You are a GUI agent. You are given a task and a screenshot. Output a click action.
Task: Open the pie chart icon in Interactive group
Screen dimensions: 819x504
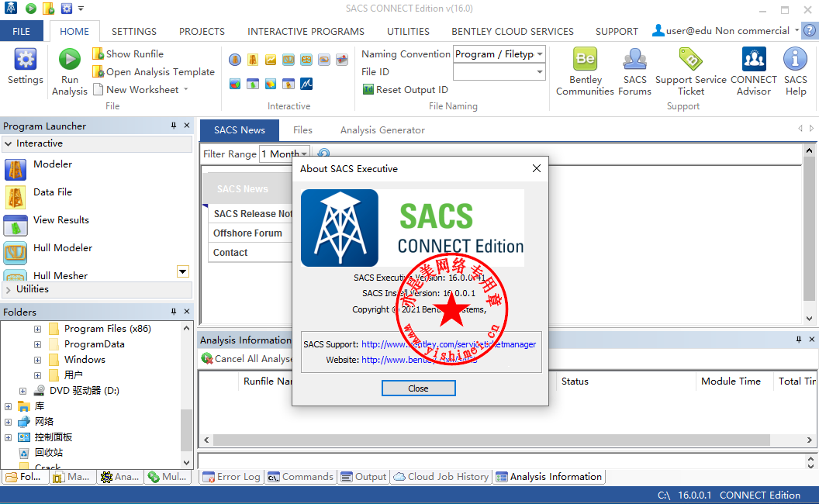click(x=235, y=84)
